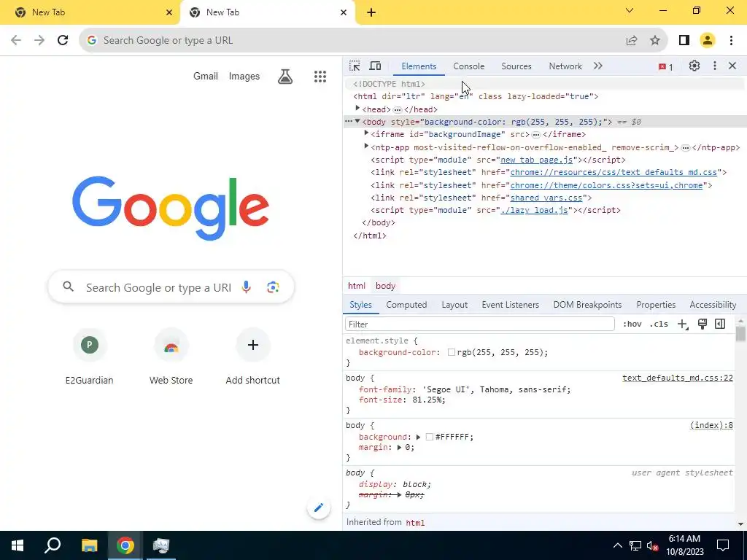Search by image with Lens icon
This screenshot has width=747, height=560.
[x=273, y=287]
